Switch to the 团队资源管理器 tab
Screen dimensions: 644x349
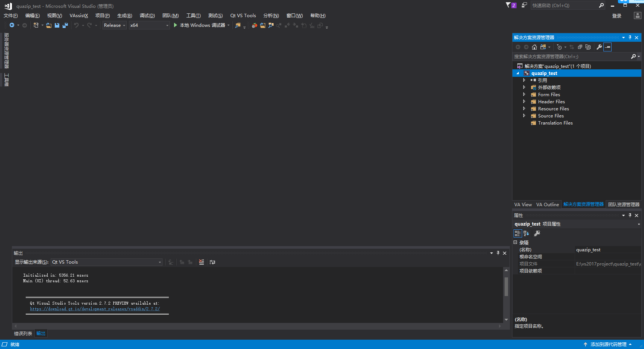[x=624, y=205]
